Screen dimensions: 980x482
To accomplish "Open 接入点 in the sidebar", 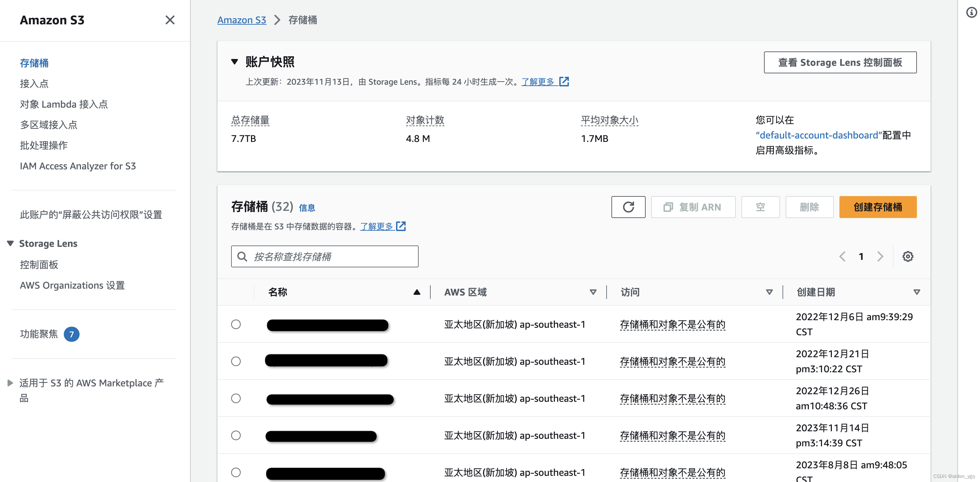I will [x=34, y=84].
